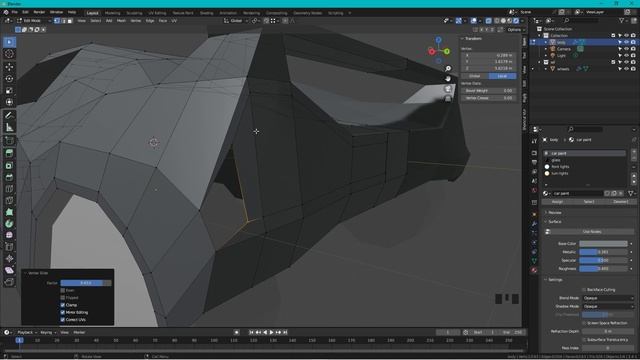Image resolution: width=640 pixels, height=360 pixels.
Task: Expand the Camera item in outliner
Action: point(546,49)
